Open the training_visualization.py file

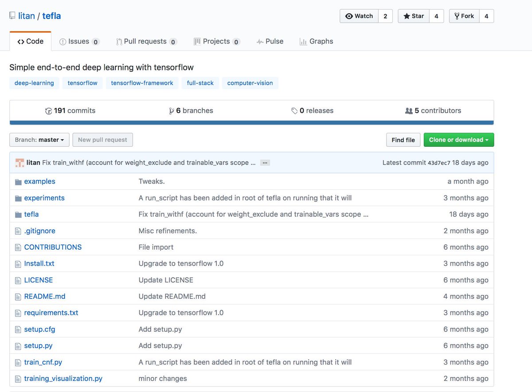[63, 379]
